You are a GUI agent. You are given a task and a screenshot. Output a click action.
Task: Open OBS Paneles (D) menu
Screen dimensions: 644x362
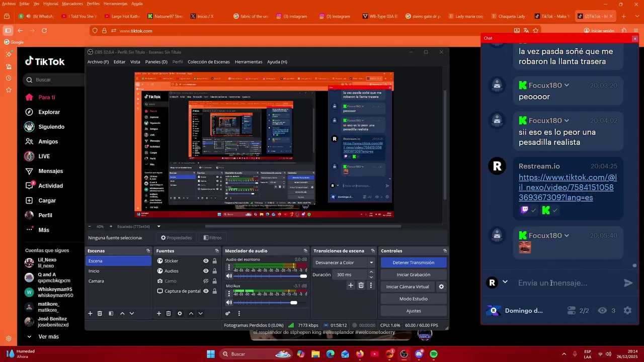pyautogui.click(x=156, y=62)
